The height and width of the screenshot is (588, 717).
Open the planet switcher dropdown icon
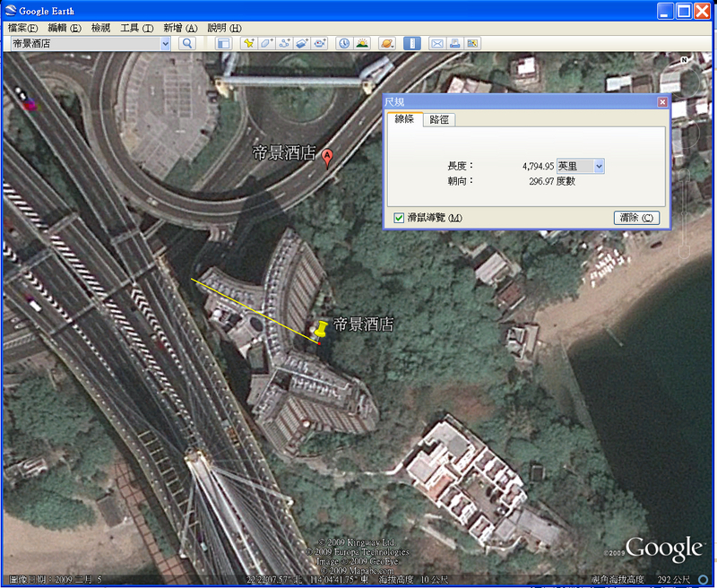pos(387,43)
